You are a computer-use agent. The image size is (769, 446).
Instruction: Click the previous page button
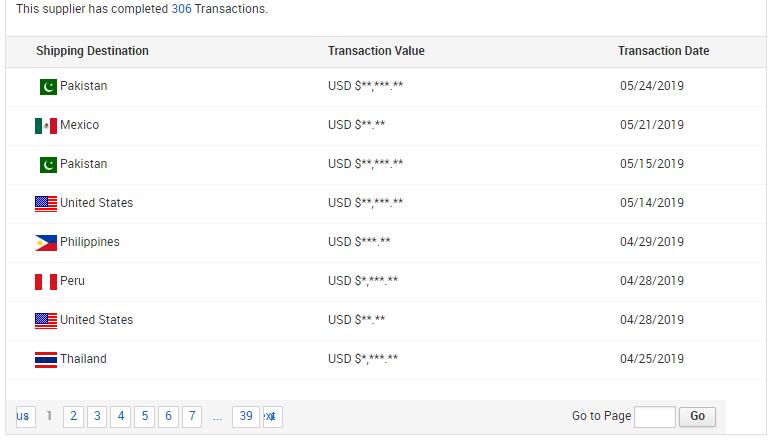tap(23, 416)
